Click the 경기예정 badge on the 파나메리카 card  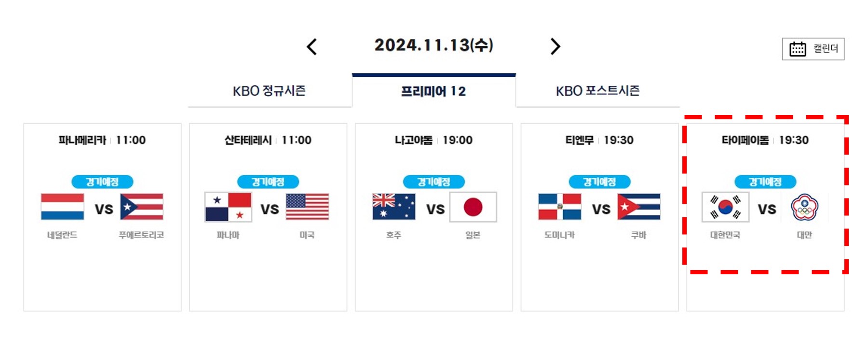(x=101, y=182)
